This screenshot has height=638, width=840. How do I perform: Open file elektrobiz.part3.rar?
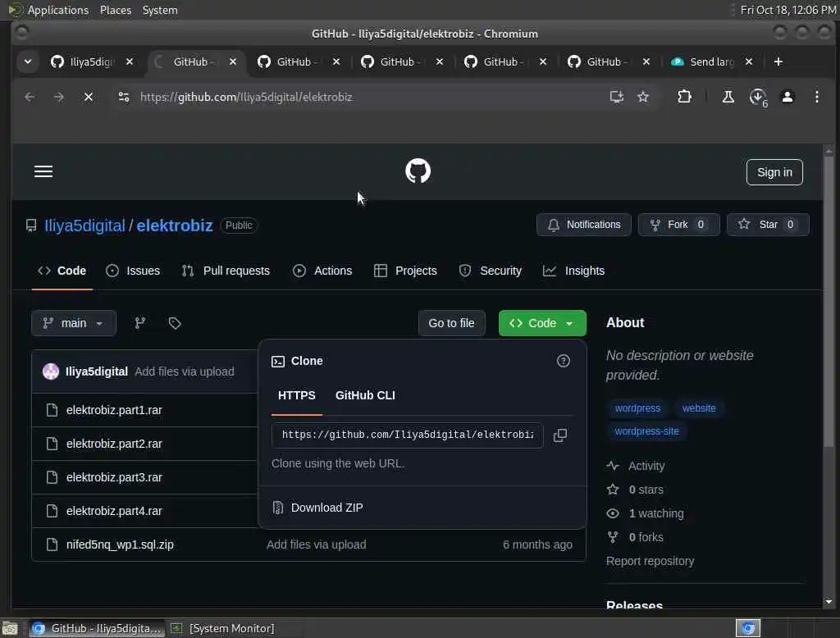114,477
